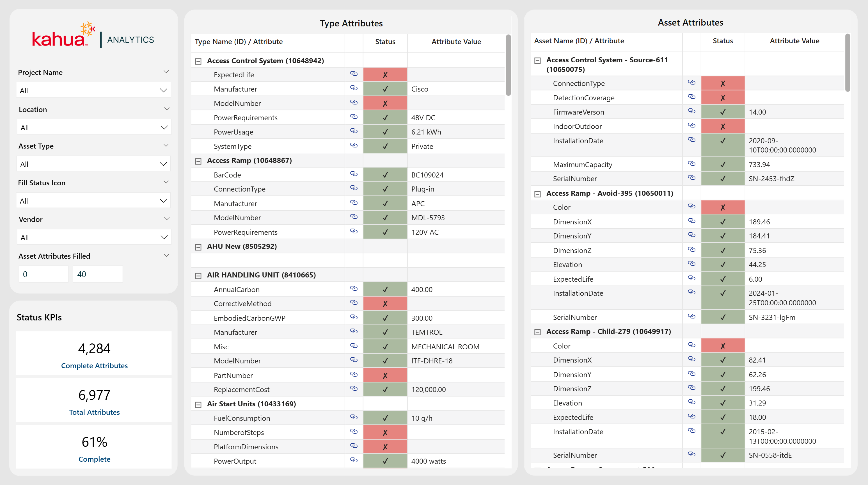Collapse AIR HANDLING UNIT (8410665) group
The height and width of the screenshot is (485, 868).
(198, 276)
